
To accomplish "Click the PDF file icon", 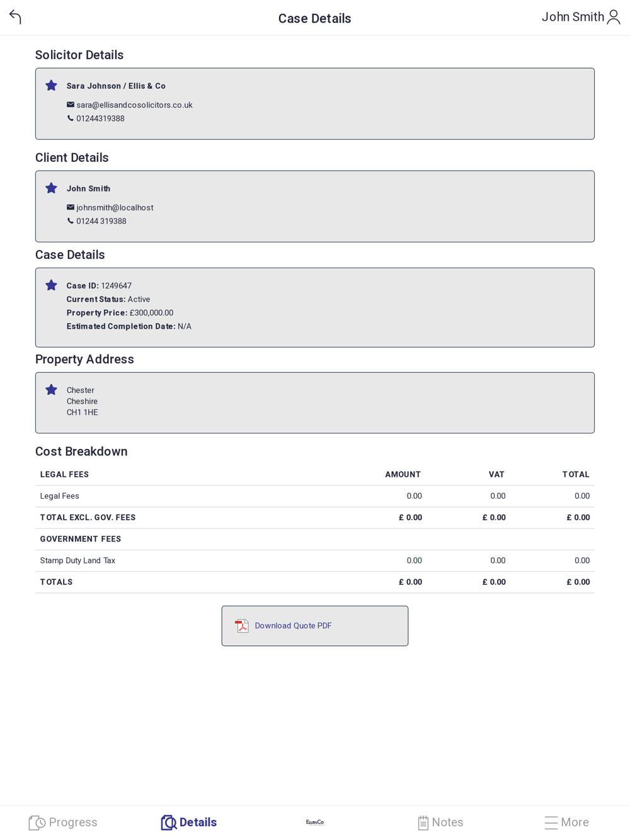I will tap(242, 626).
